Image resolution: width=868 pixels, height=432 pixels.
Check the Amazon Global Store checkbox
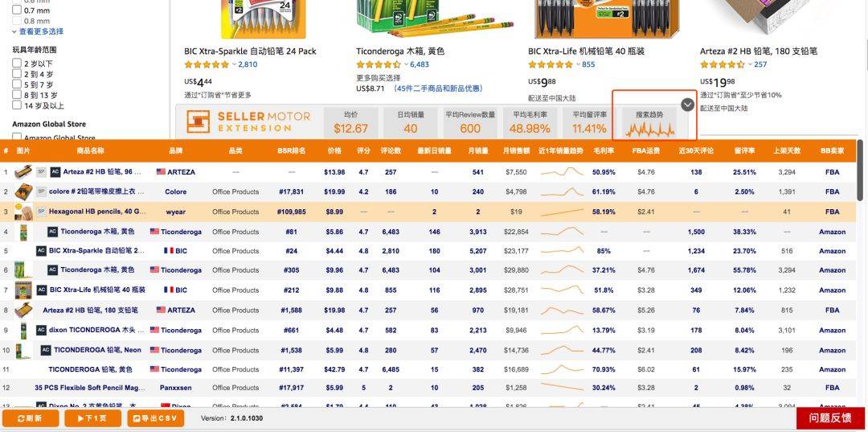[17, 136]
